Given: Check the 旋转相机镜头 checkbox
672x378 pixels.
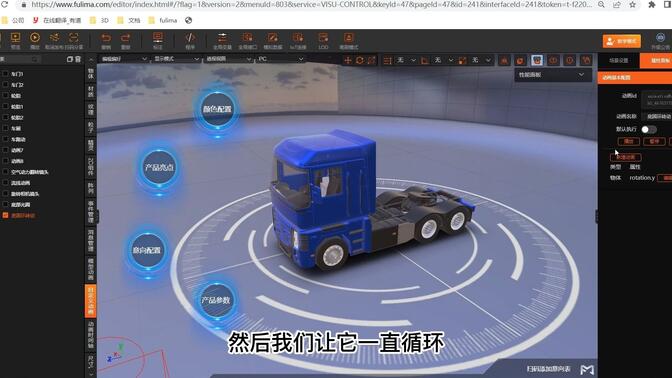Looking at the screenshot, I should click(x=6, y=194).
